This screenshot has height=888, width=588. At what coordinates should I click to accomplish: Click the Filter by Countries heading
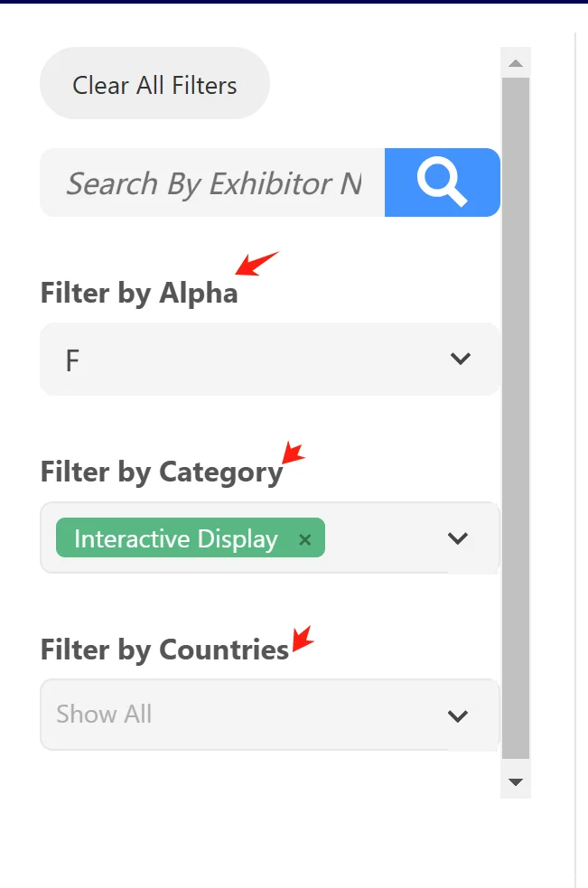[164, 650]
